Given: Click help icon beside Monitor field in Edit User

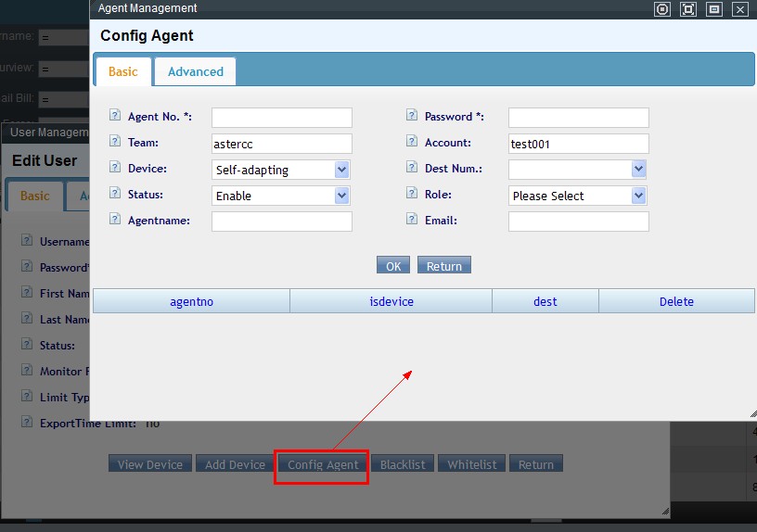Looking at the screenshot, I should 27,370.
